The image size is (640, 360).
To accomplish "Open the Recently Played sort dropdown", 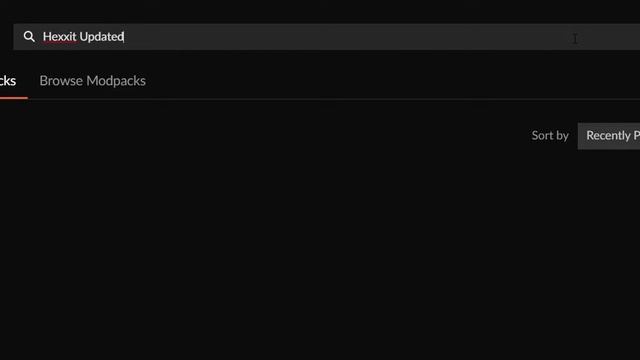I will point(609,136).
